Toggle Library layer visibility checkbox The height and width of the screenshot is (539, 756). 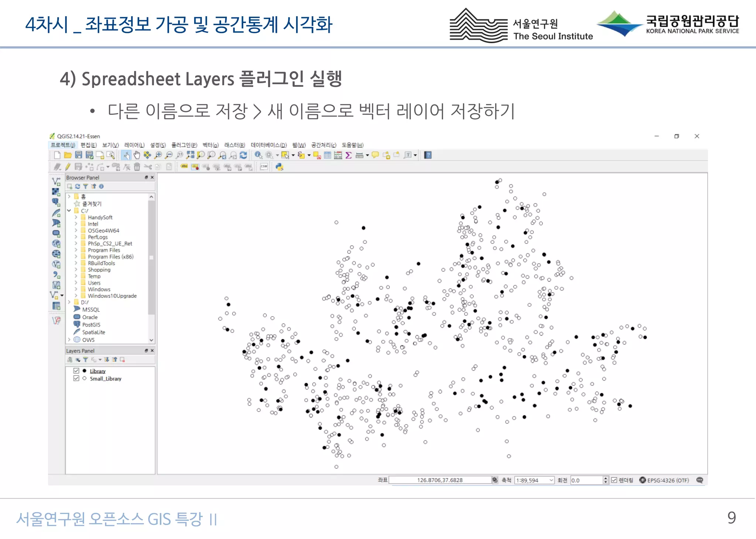coord(76,371)
